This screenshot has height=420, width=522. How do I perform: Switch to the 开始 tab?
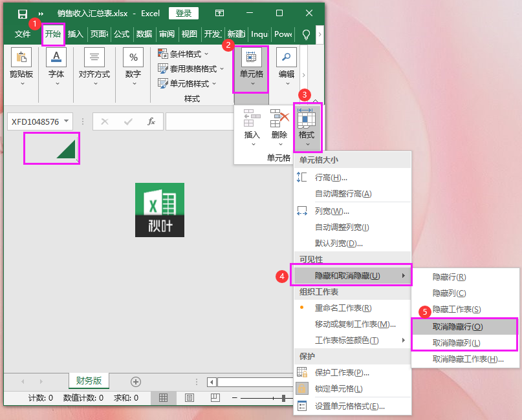tap(53, 34)
